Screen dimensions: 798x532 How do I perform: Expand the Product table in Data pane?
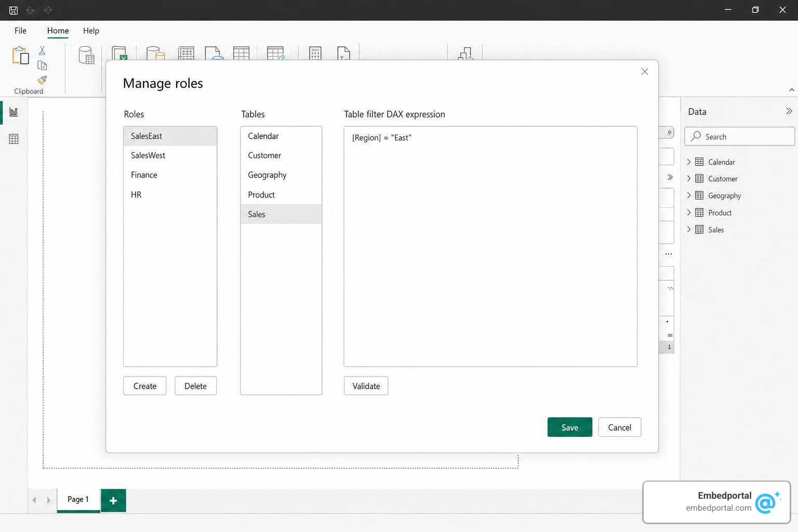pos(689,212)
